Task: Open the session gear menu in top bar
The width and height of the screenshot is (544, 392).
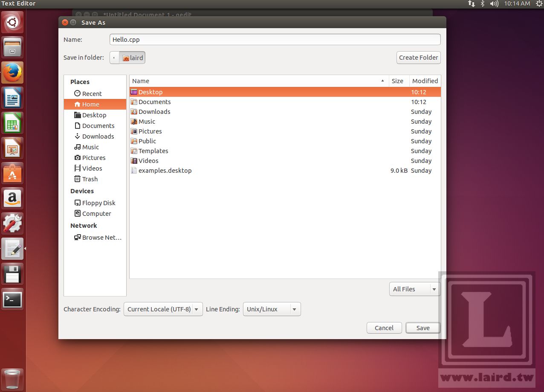Action: click(x=539, y=4)
